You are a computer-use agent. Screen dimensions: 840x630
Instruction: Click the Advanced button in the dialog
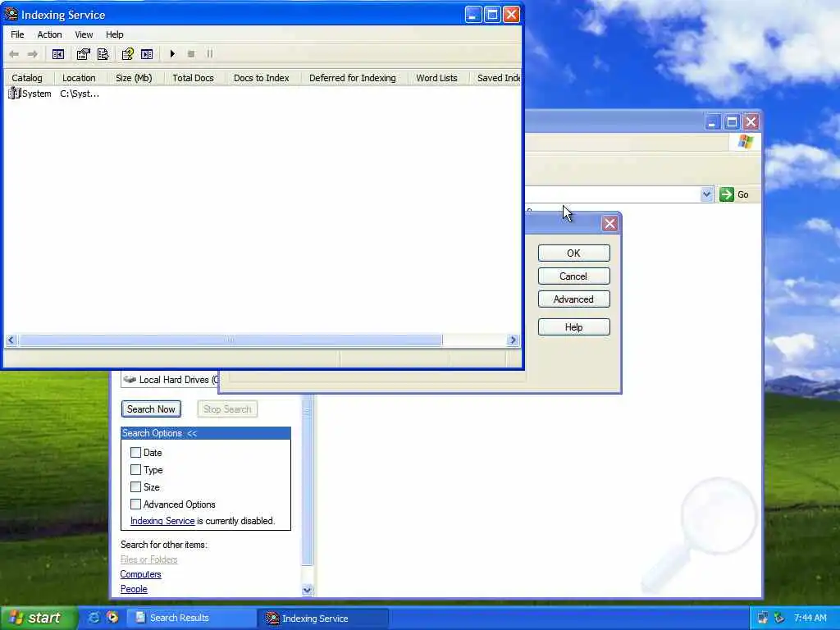(x=573, y=299)
